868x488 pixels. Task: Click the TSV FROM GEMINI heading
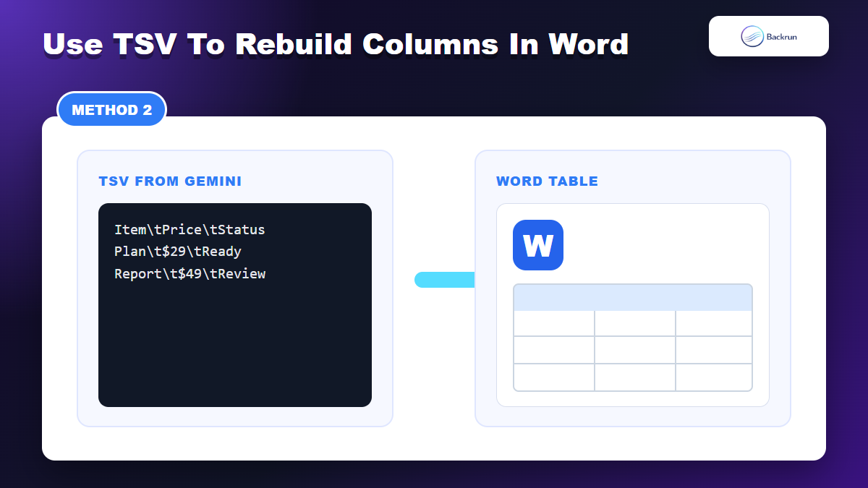(171, 181)
